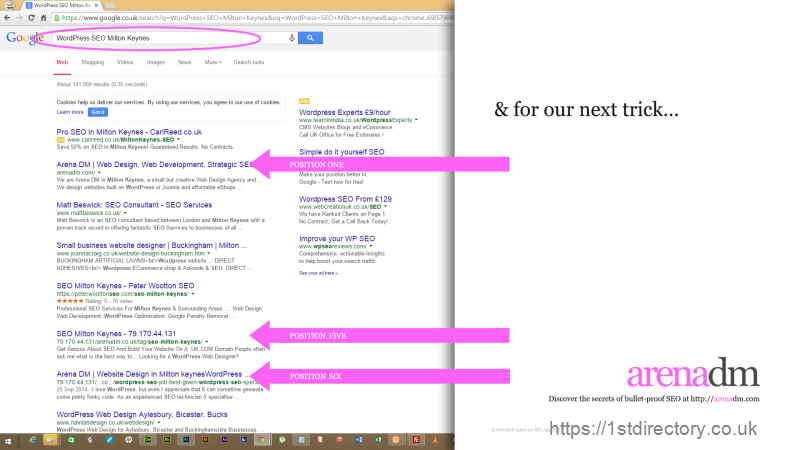The width and height of the screenshot is (800, 450).
Task: Open Illustrator from the taskbar
Action: tap(205, 440)
